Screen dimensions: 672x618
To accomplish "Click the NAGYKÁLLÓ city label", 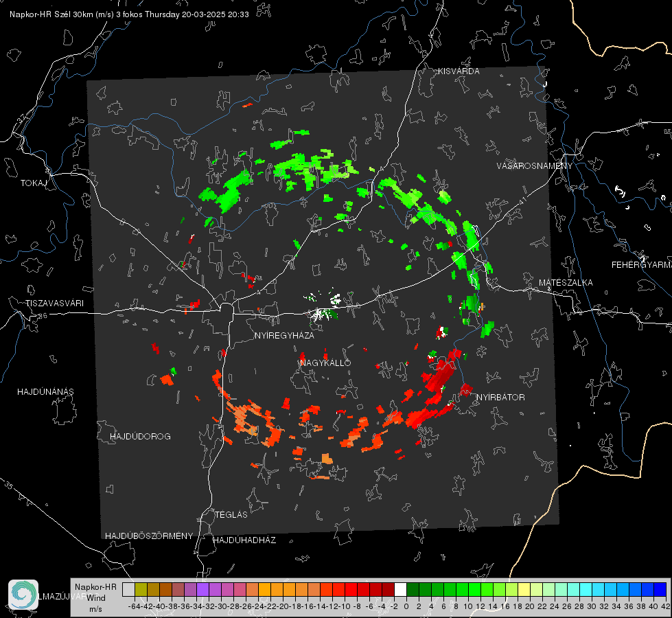I will (325, 363).
